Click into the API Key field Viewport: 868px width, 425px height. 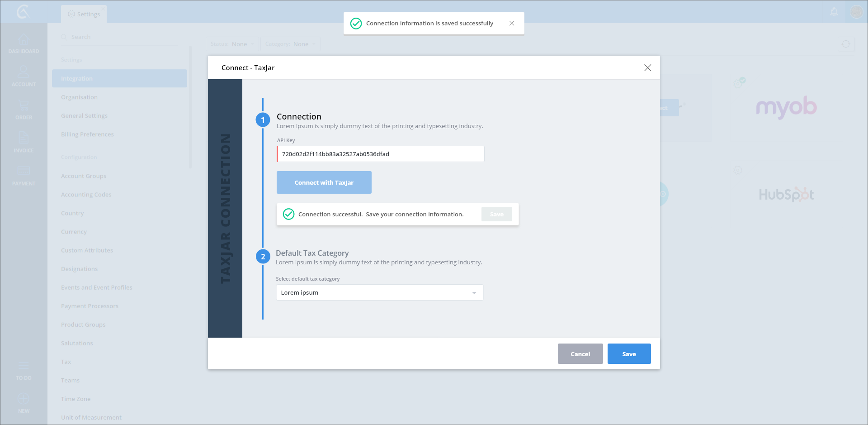click(380, 154)
